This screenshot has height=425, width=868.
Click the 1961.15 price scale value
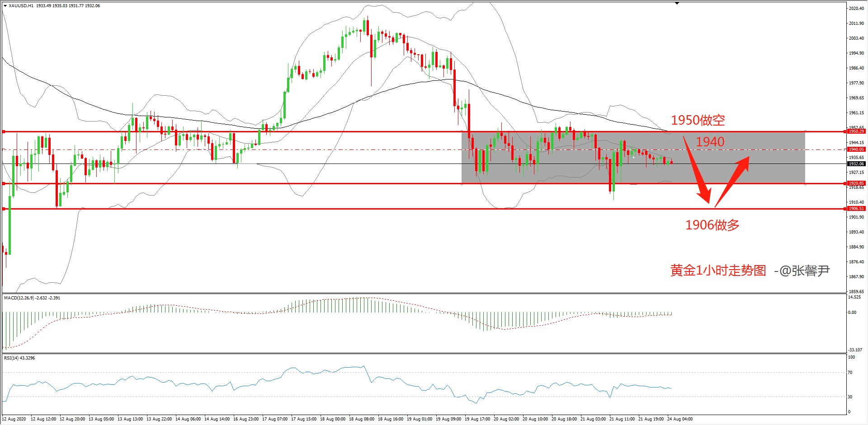[x=856, y=113]
